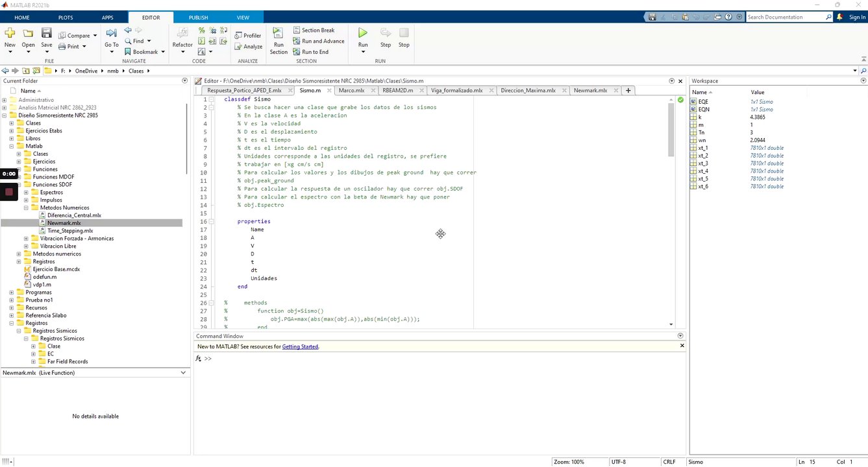This screenshot has height=467, width=868.
Task: Click the Stop button
Action: 404,38
